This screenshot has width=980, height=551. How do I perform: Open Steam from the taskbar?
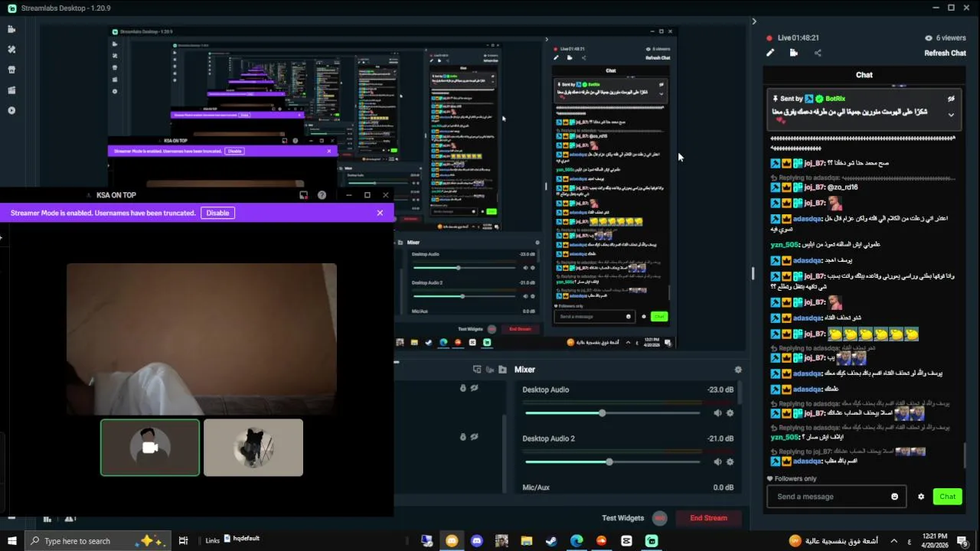(x=551, y=541)
